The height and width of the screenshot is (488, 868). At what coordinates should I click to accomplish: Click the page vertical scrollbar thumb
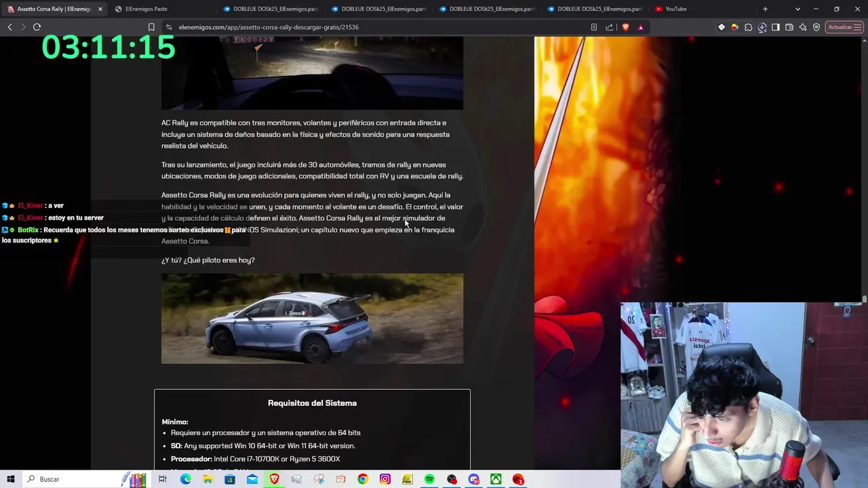[865, 299]
